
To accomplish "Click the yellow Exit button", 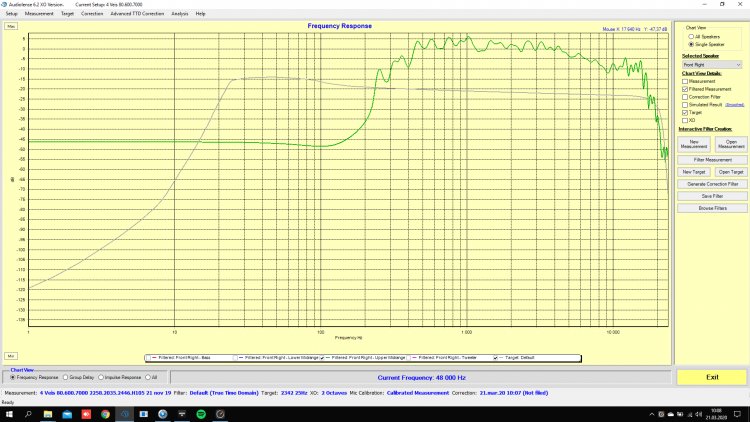I will pyautogui.click(x=712, y=377).
